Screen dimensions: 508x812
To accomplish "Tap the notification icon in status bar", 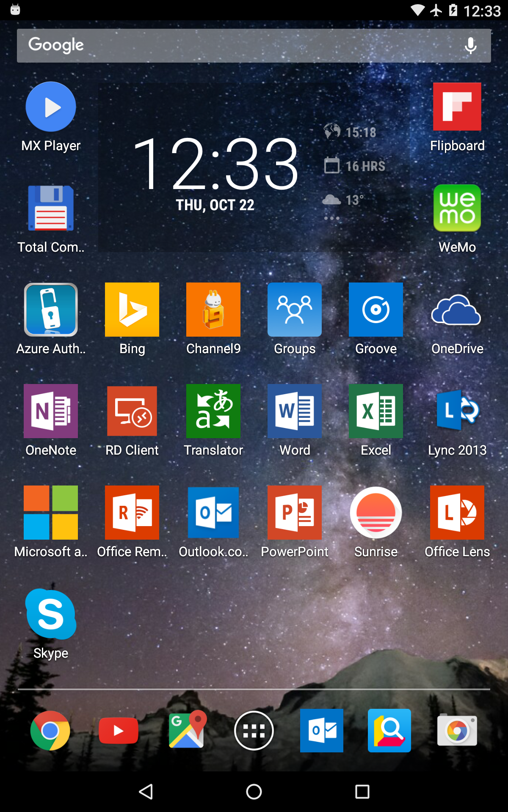I will [15, 9].
